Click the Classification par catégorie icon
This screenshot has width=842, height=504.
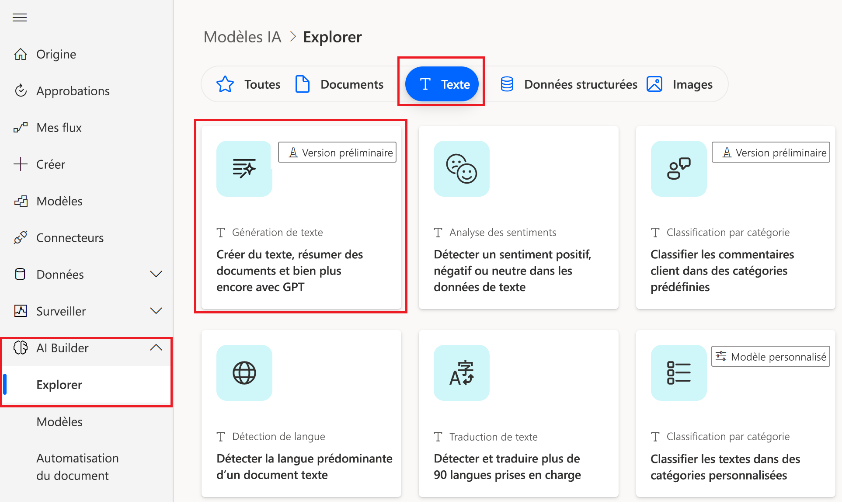click(x=679, y=168)
